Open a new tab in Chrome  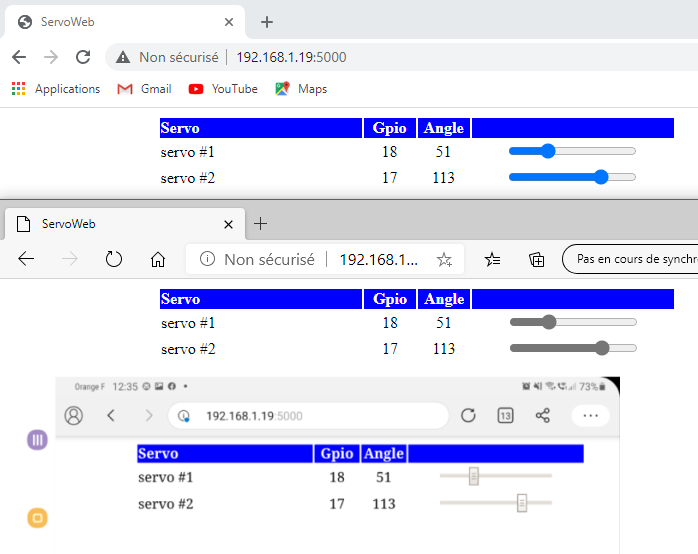coord(267,22)
